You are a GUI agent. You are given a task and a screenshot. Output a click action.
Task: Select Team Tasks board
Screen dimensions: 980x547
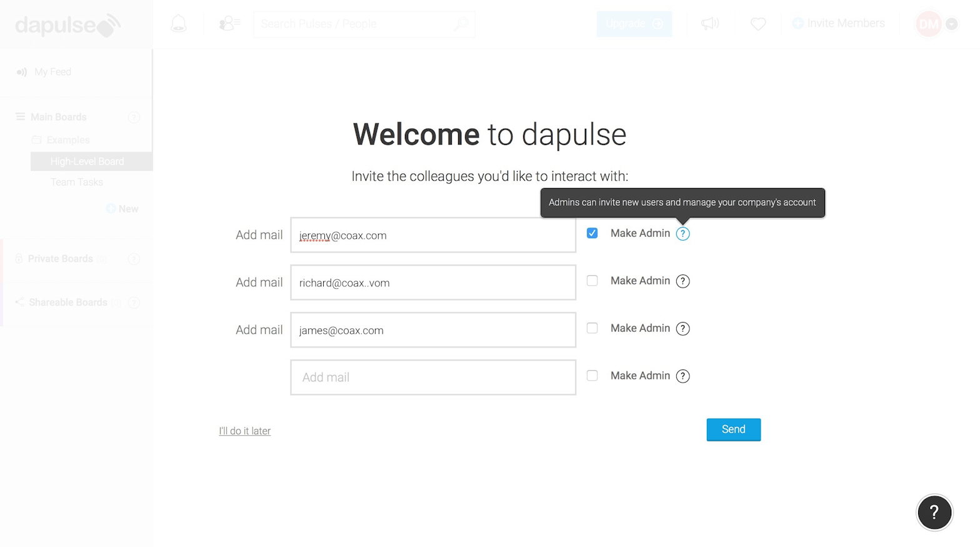(76, 182)
